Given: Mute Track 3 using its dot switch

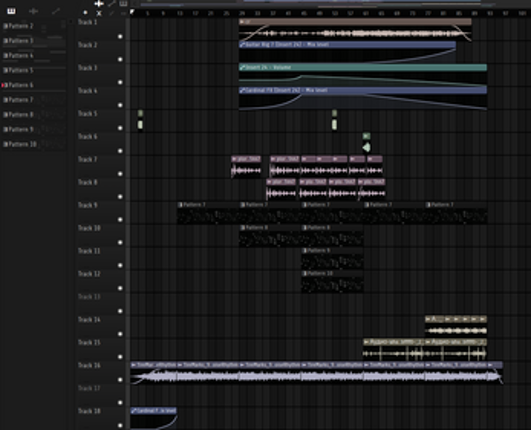Looking at the screenshot, I should point(120,82).
